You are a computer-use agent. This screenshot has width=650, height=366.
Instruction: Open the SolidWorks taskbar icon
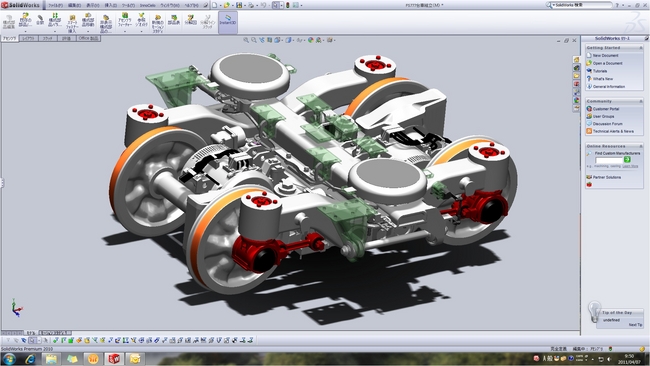click(114, 359)
